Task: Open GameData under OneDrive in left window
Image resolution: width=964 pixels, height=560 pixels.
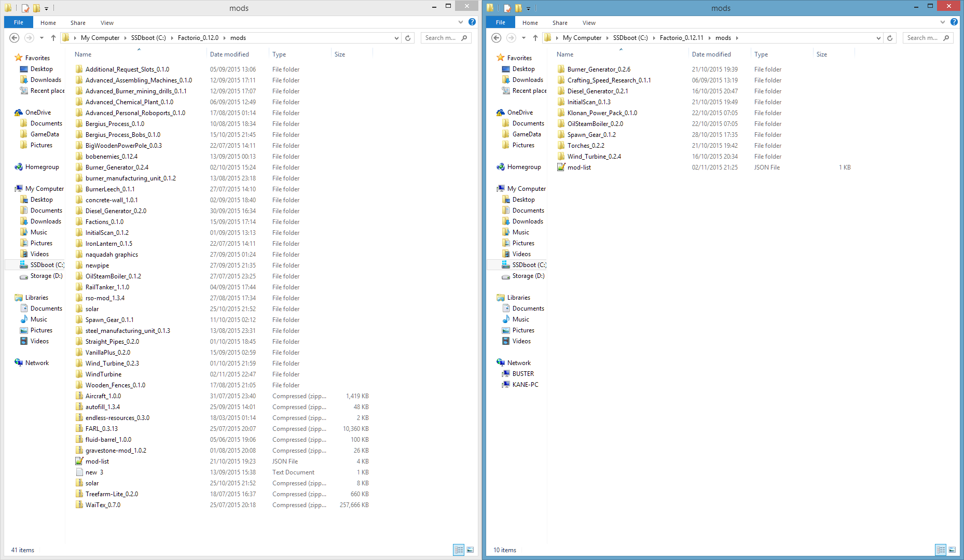Action: point(39,134)
